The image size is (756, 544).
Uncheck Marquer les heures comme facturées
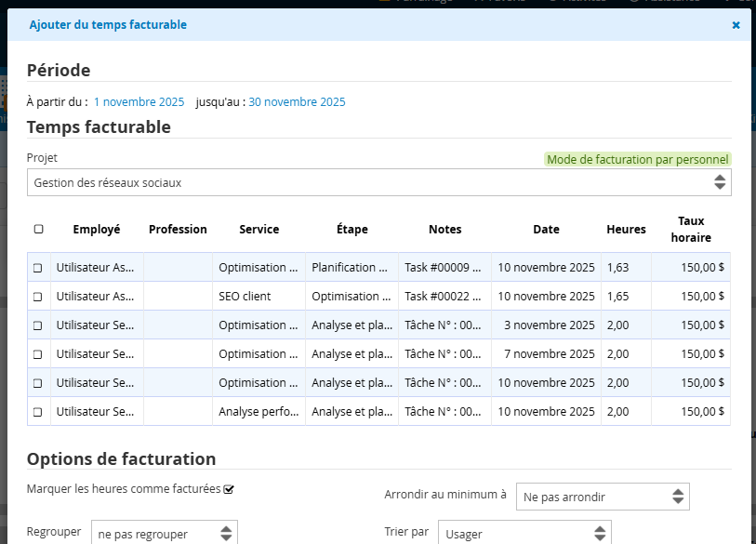coord(229,489)
